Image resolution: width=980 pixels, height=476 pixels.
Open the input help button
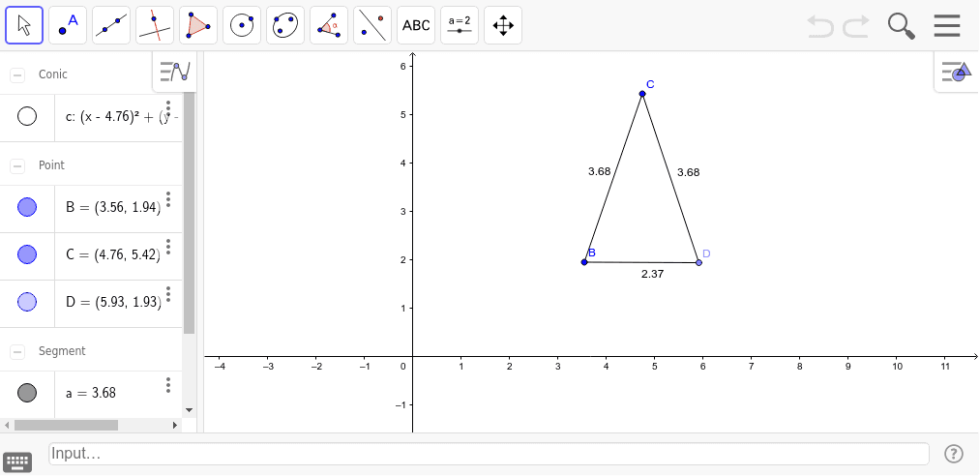[954, 454]
